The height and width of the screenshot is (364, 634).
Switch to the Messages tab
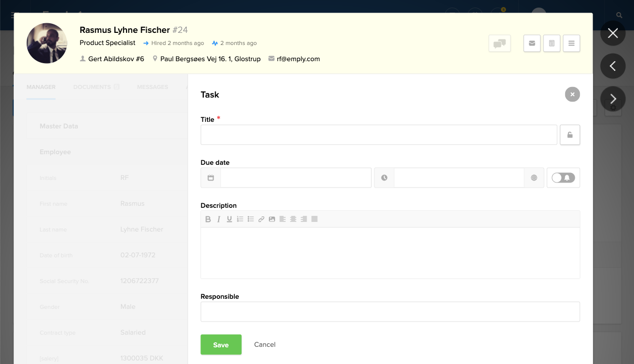[x=152, y=87]
